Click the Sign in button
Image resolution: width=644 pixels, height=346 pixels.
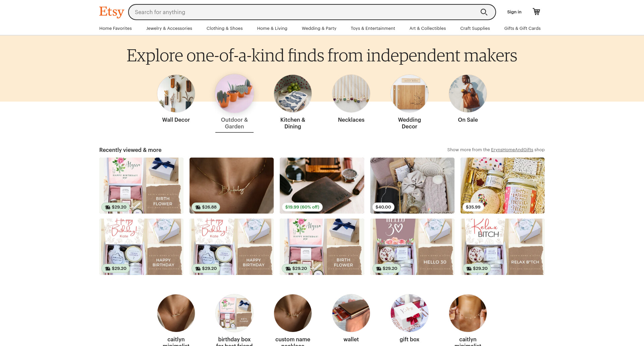tap(514, 12)
